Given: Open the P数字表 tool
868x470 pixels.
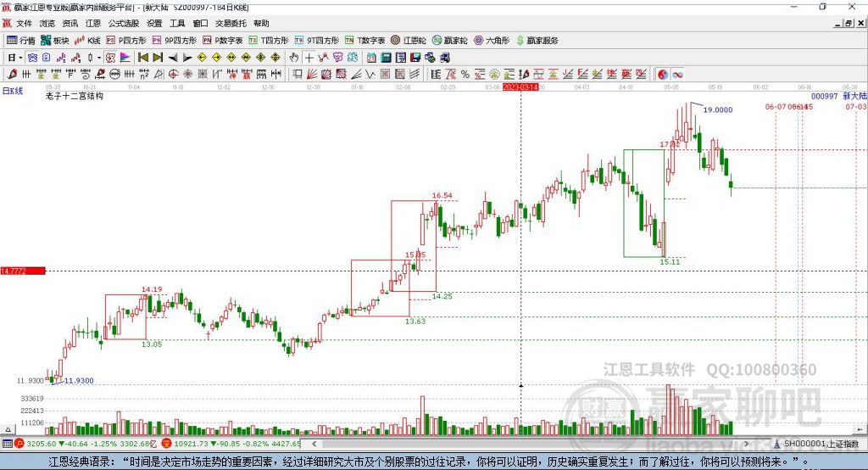Looking at the screenshot, I should point(223,41).
